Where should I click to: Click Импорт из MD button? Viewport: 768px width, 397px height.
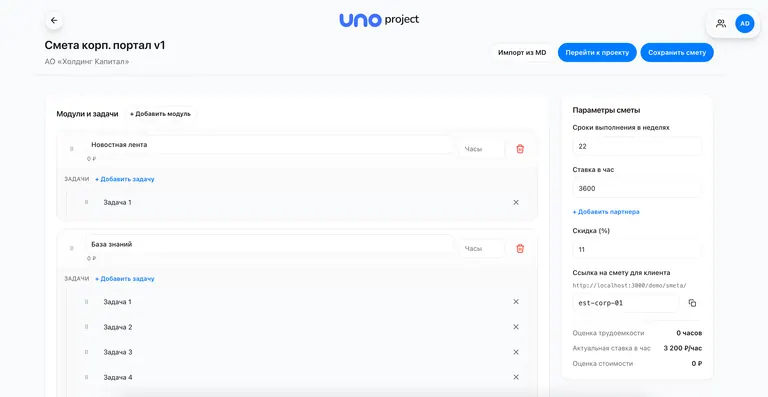tap(522, 52)
